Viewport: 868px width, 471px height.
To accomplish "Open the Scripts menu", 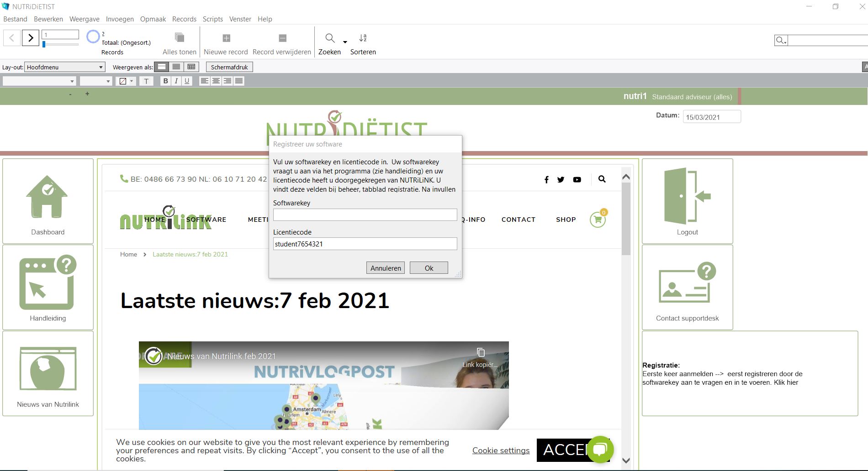I will coord(213,19).
